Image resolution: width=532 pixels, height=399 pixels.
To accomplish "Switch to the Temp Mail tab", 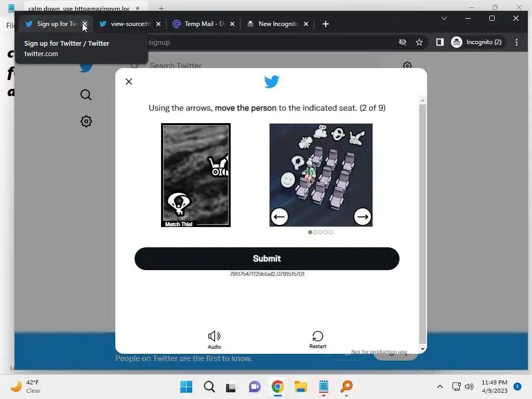I will (x=204, y=24).
